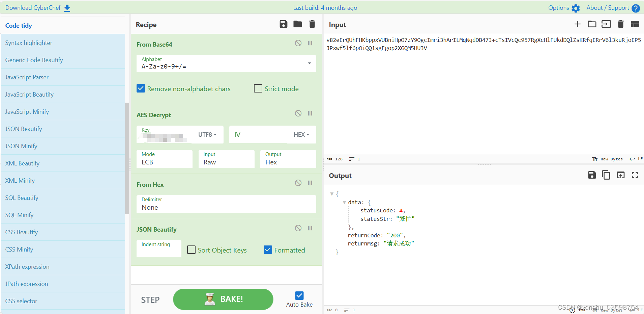Viewport: 644px width, 314px height.
Task: Maximise the output pane
Action: (635, 175)
